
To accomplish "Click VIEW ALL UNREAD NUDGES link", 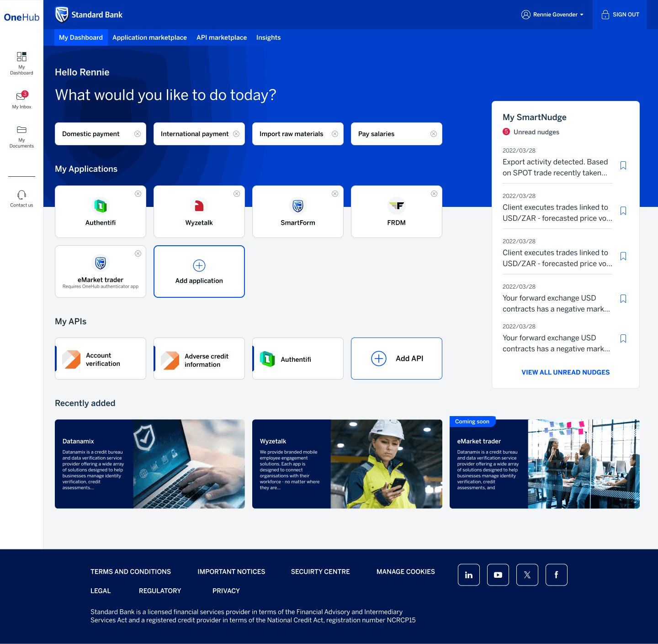I will click(x=566, y=372).
